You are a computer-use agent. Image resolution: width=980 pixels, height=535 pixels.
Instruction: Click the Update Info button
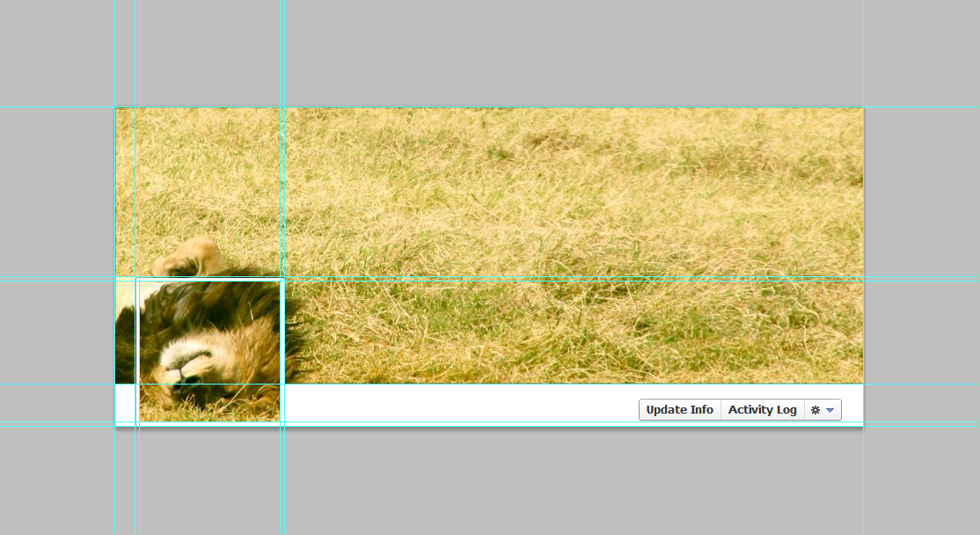coord(679,410)
